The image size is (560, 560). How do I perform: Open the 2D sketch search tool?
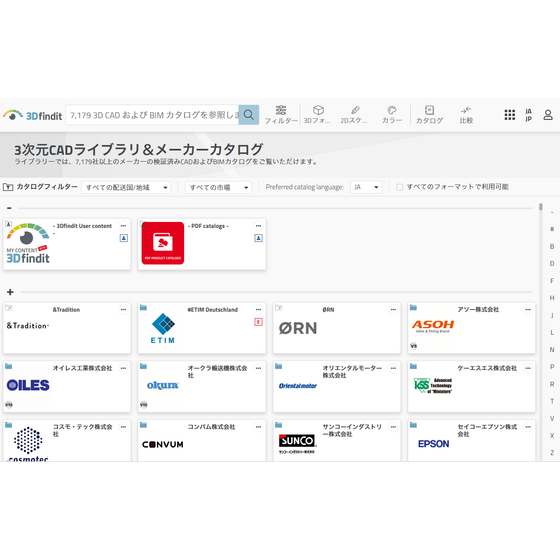click(x=354, y=115)
